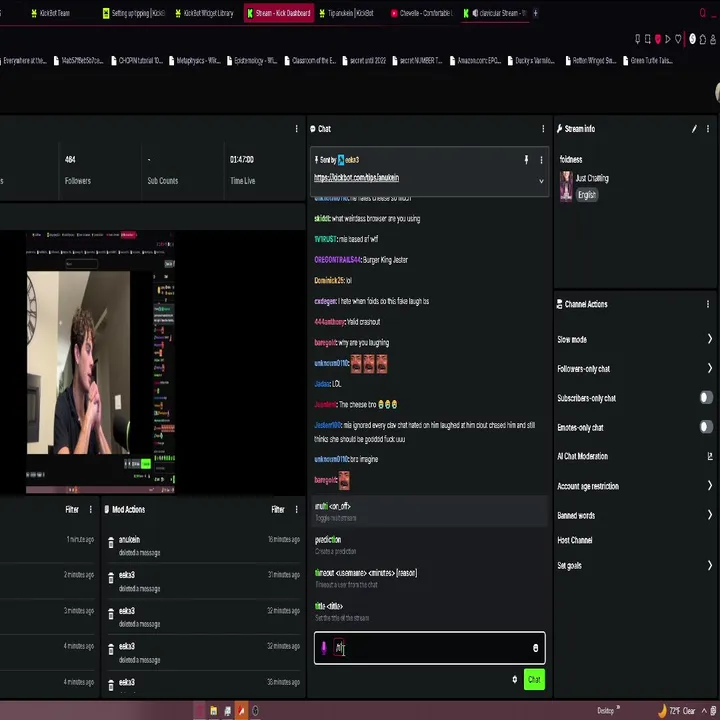The image size is (720, 720).
Task: Unpin the pinned chat message
Action: (x=526, y=159)
